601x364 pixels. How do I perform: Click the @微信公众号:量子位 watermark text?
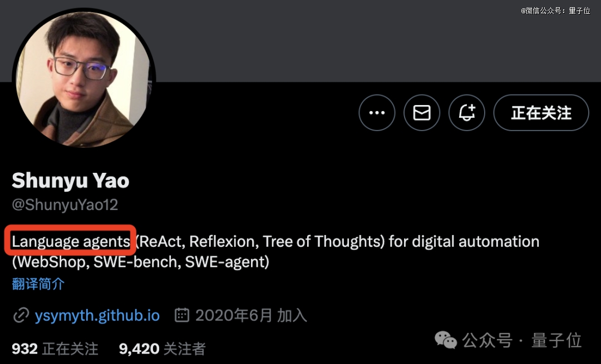click(x=555, y=11)
